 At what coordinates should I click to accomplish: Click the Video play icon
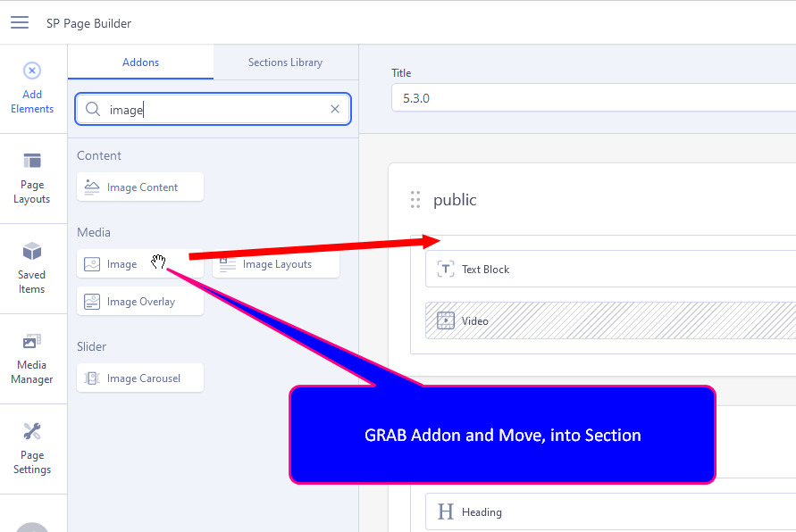446,320
